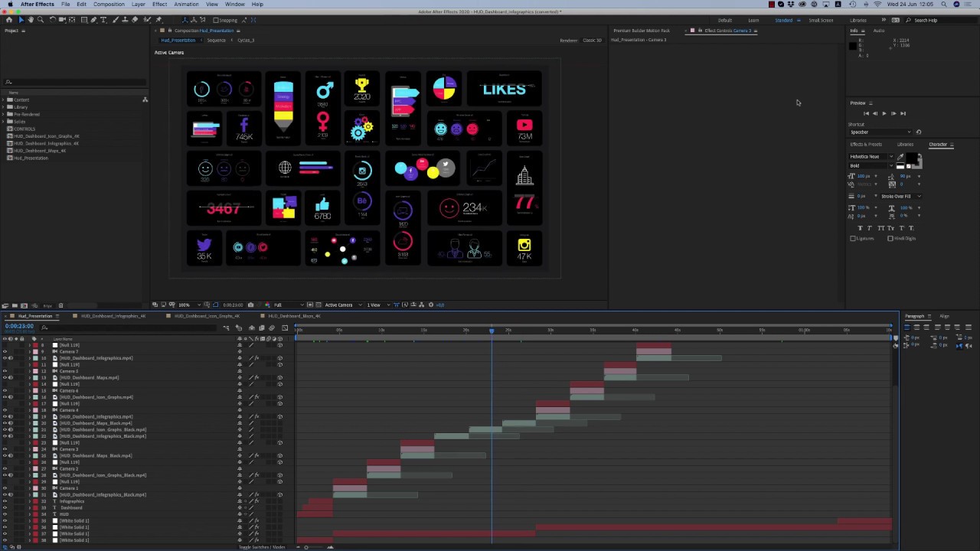Reset the preview shortcut settings icon
This screenshot has width=980, height=551.
coord(919,132)
